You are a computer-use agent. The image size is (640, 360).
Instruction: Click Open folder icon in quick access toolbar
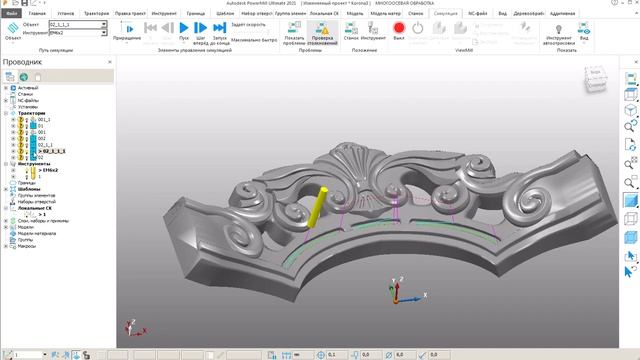coord(15,3)
